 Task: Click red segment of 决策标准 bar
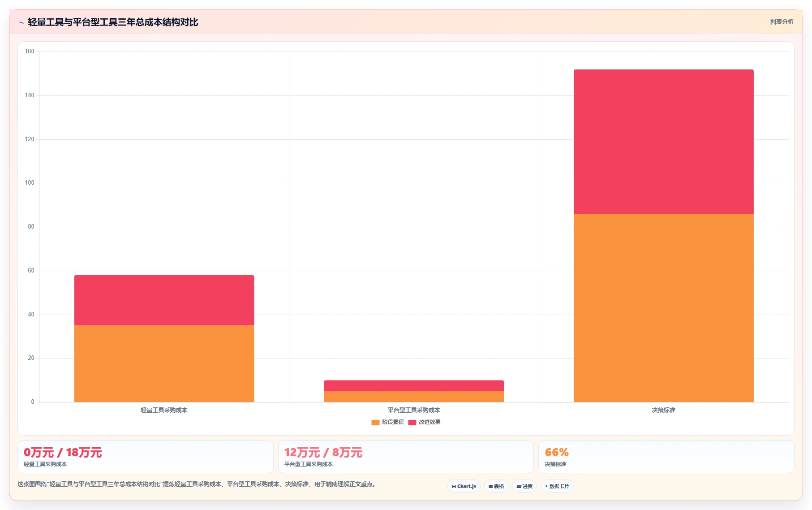(664, 142)
